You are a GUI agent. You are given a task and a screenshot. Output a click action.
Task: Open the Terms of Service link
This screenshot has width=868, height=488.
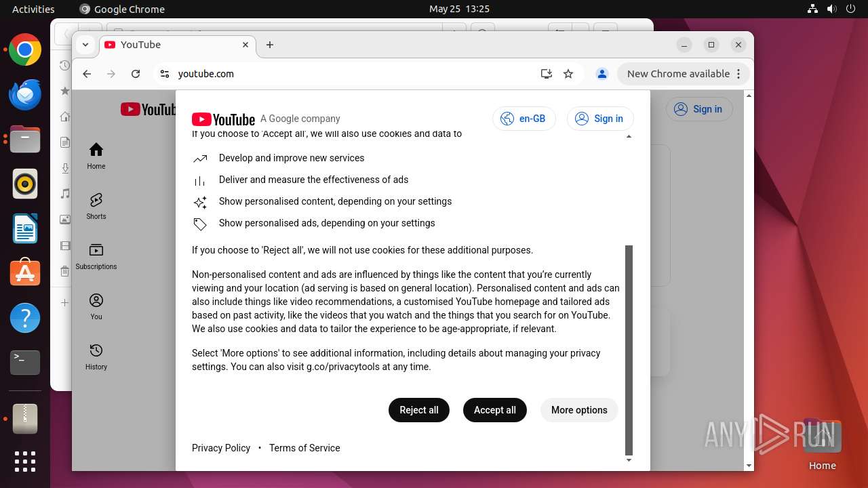click(304, 448)
